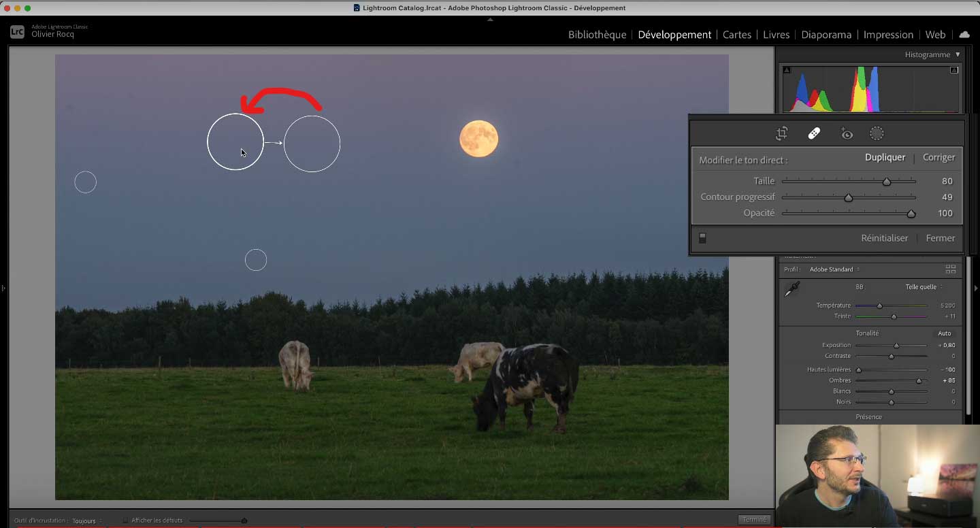Image resolution: width=980 pixels, height=528 pixels.
Task: Open the Impression module
Action: pos(888,35)
